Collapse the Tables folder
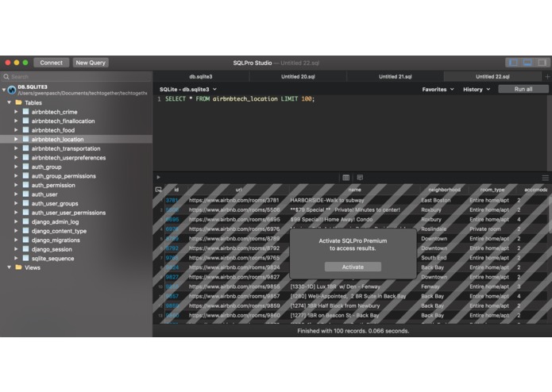Screen dimensions: 552x392 (10, 102)
